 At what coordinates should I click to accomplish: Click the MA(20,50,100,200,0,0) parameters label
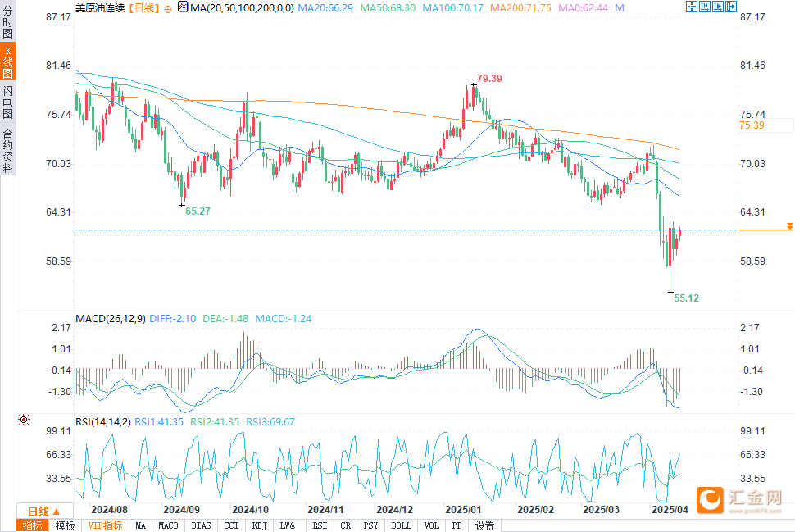click(242, 8)
